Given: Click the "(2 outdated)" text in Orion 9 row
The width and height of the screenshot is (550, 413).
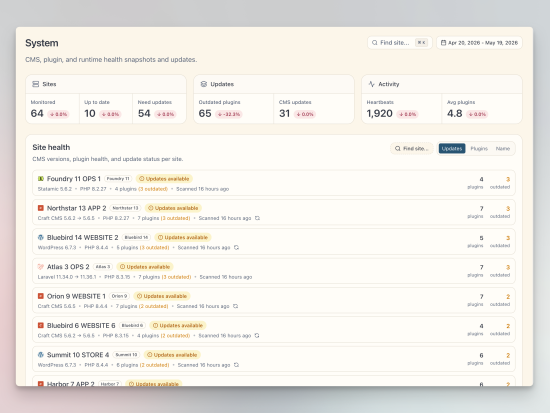Looking at the screenshot, I should coord(153,306).
